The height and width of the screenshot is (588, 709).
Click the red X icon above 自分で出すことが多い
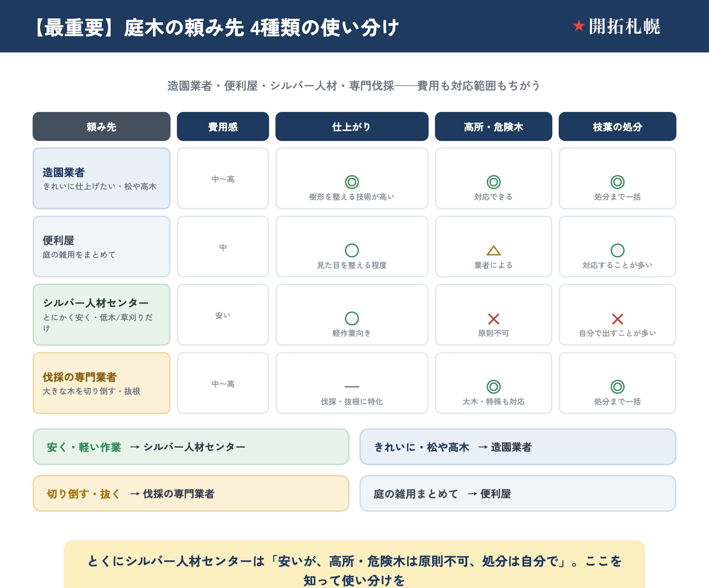pos(617,319)
